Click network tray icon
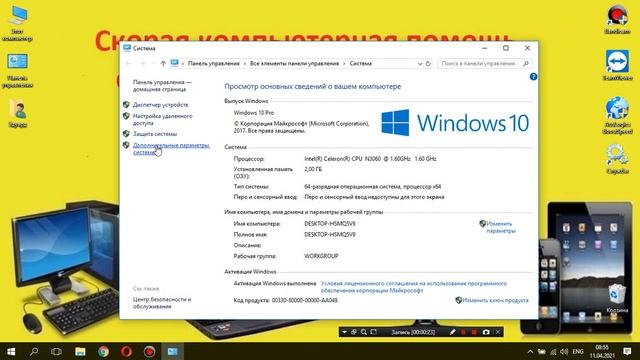Screen dimensions: 640x360 click(x=553, y=351)
